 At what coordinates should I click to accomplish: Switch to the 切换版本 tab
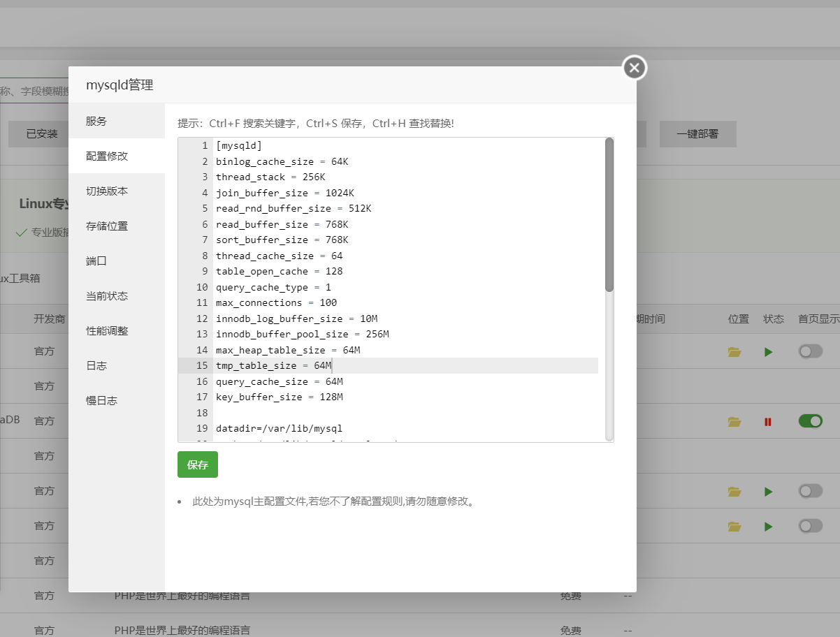point(117,191)
